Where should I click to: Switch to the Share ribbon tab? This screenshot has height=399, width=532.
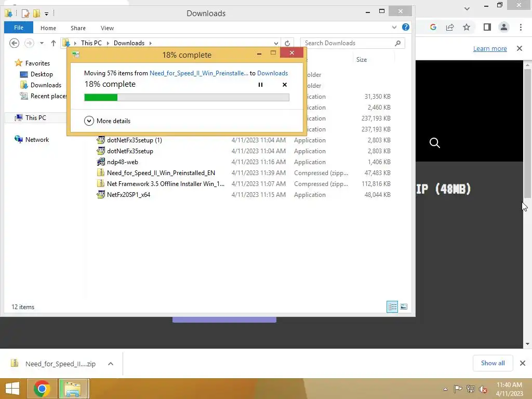[x=78, y=28]
